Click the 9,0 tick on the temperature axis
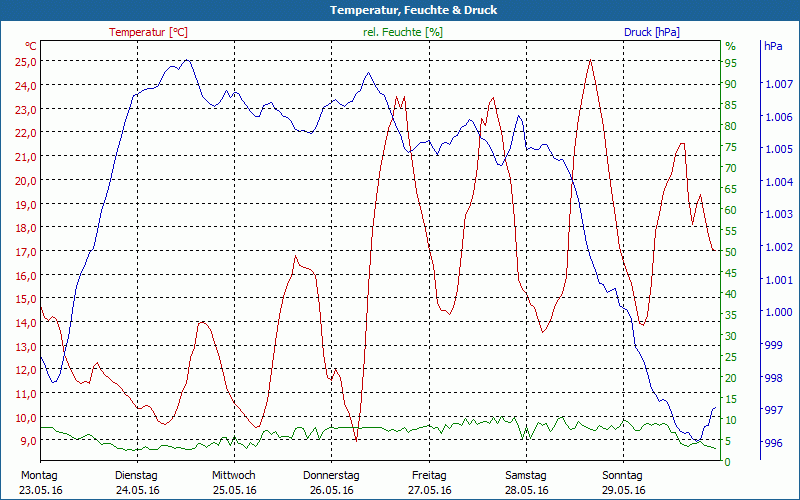The image size is (800, 500). [28, 441]
